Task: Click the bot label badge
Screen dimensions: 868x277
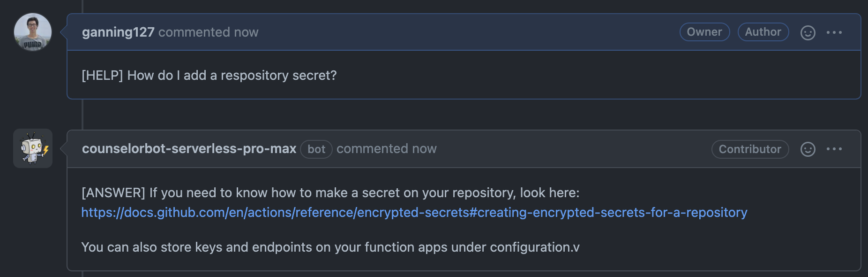Action: [x=316, y=149]
